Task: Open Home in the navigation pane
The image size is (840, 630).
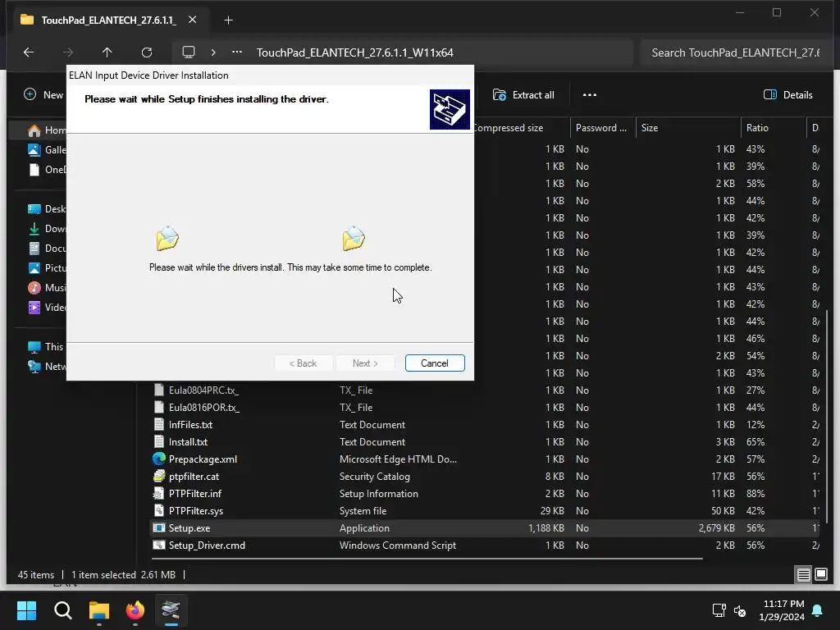Action: tap(47, 130)
